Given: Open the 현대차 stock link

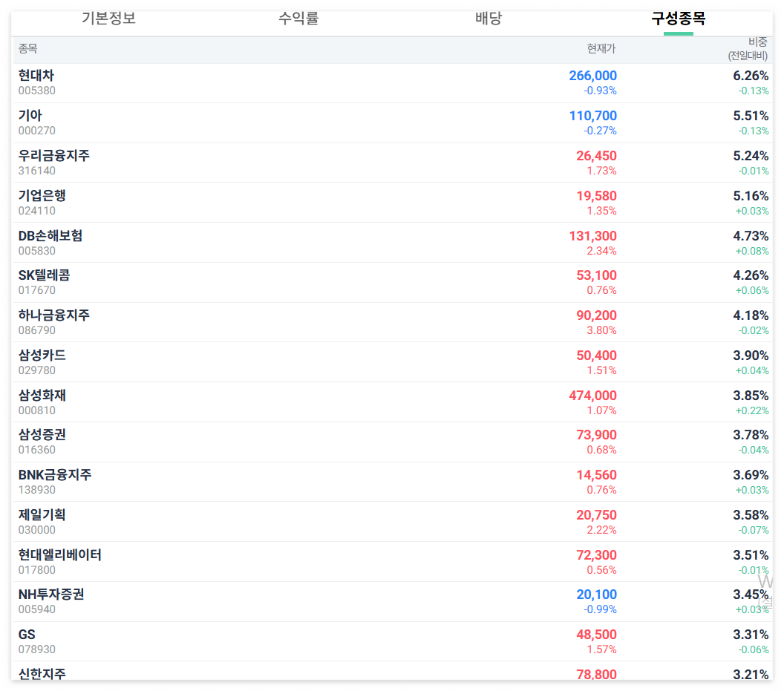Looking at the screenshot, I should tap(36, 76).
